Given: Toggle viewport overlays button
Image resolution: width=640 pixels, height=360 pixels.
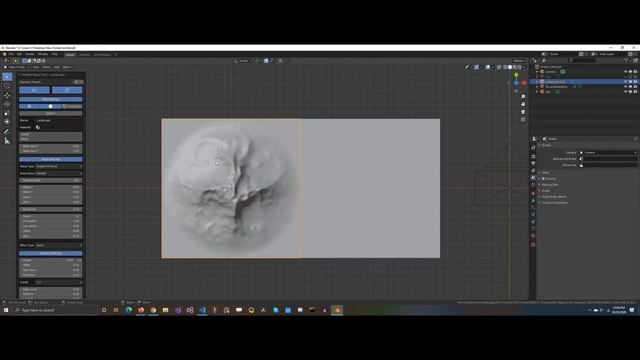Looking at the screenshot, I should pyautogui.click(x=488, y=67).
